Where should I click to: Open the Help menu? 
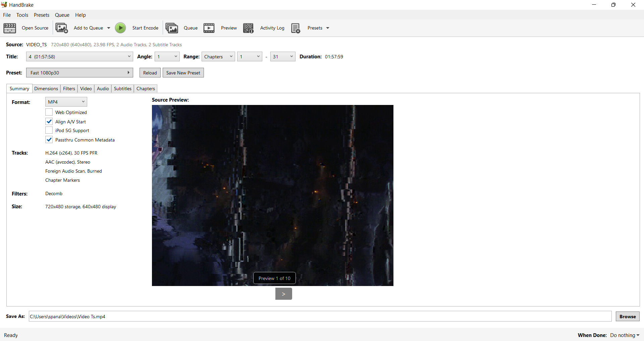(x=80, y=15)
